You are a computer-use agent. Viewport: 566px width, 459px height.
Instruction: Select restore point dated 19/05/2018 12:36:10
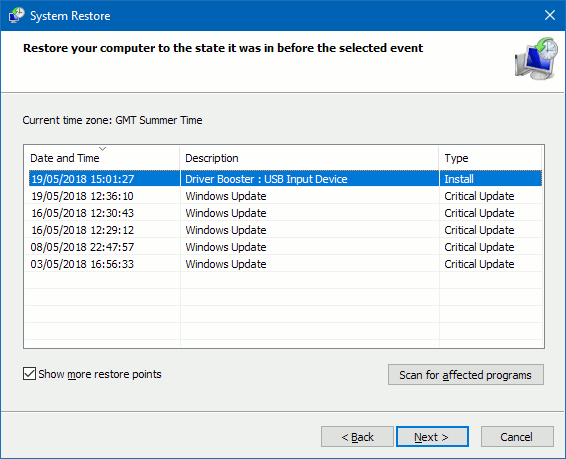pos(285,196)
